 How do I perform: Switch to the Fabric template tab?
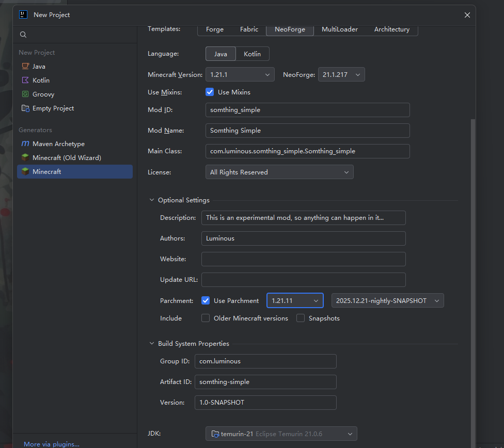(249, 29)
